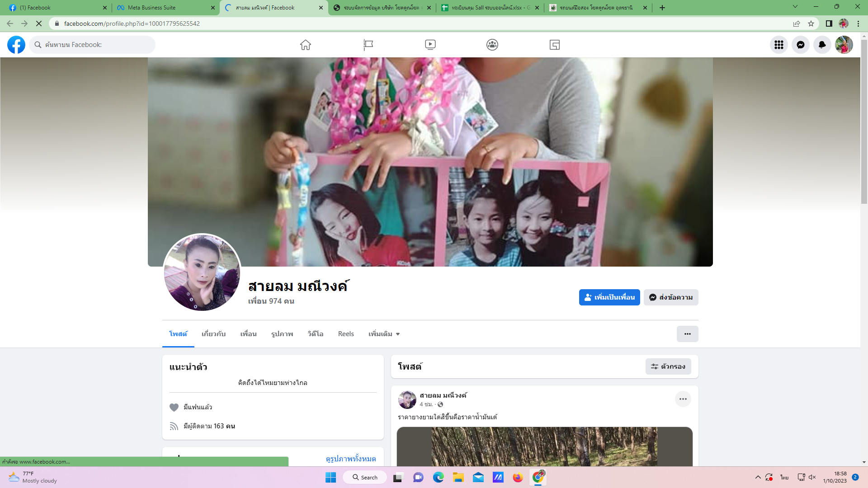Open the ตัวกรอง post filter button
Image resolution: width=868 pixels, height=488 pixels.
tap(668, 366)
